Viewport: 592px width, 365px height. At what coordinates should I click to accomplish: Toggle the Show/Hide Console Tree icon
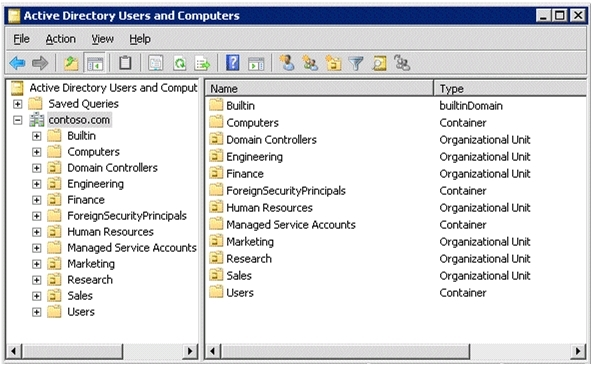tap(95, 63)
